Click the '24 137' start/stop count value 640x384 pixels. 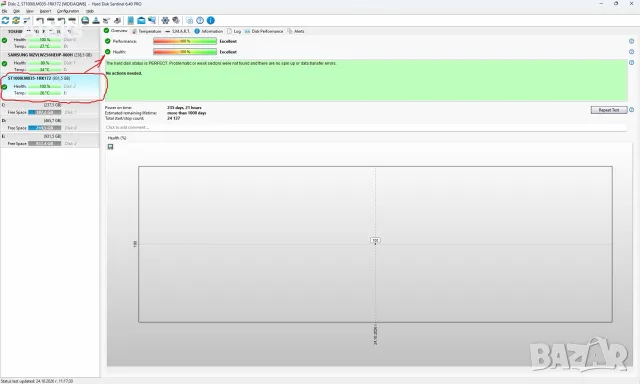click(173, 118)
